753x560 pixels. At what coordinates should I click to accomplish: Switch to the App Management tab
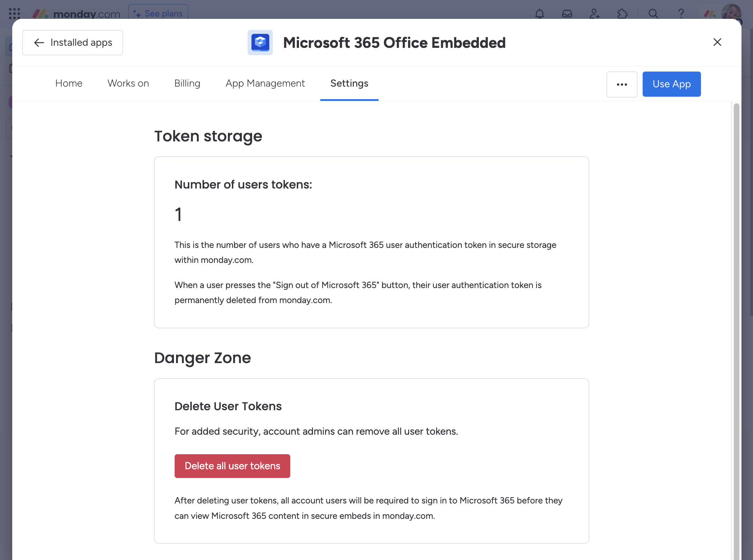point(265,83)
